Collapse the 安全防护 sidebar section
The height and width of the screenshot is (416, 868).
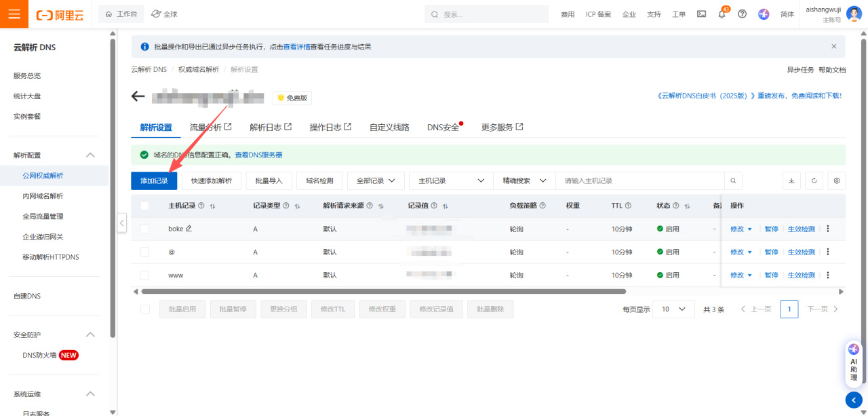click(x=90, y=335)
